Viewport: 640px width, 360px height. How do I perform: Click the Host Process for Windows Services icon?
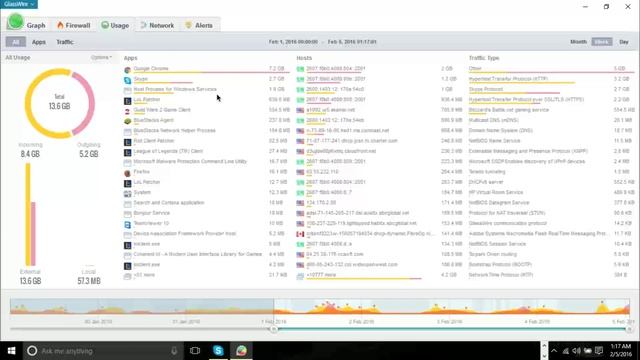[127, 90]
